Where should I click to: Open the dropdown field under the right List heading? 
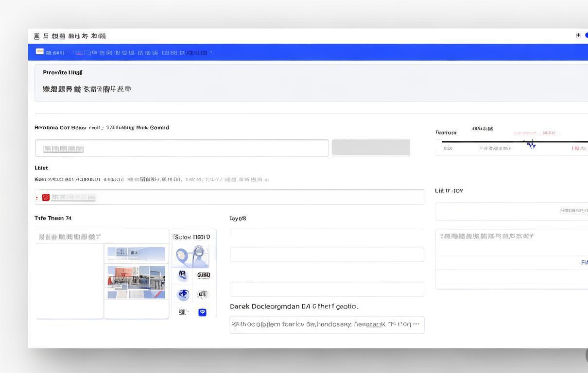point(512,211)
